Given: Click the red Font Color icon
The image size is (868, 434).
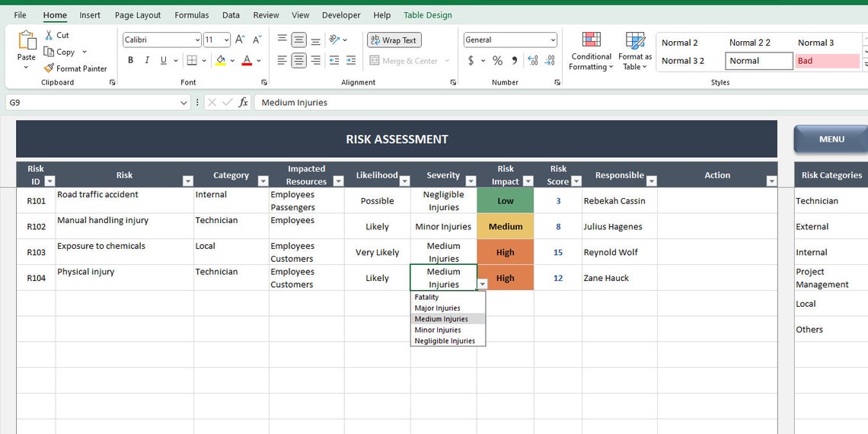Looking at the screenshot, I should click(x=247, y=60).
